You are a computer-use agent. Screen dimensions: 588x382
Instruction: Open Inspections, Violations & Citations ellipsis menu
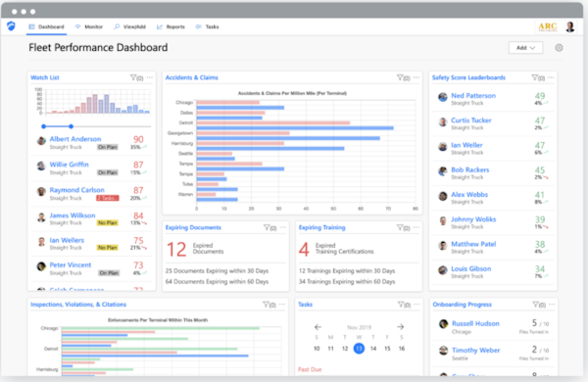click(x=282, y=305)
